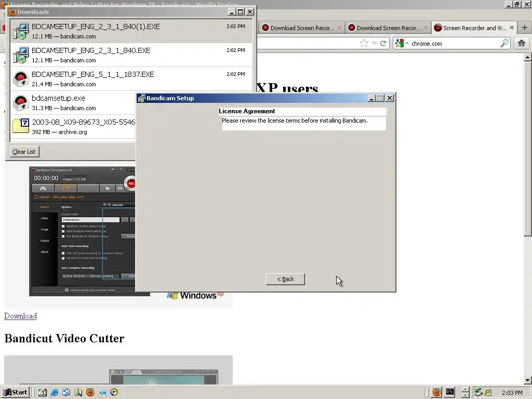Switch to first Download Screen Recor... tab
This screenshot has width=532, height=399.
tap(302, 28)
